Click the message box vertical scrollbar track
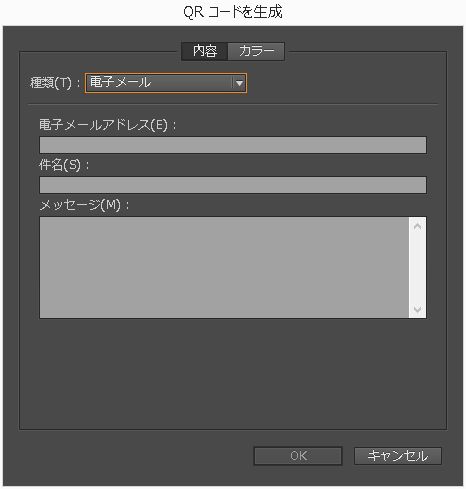466x489 pixels. point(417,268)
